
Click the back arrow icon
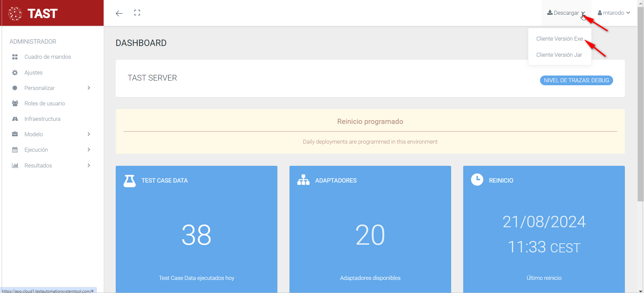click(x=119, y=13)
